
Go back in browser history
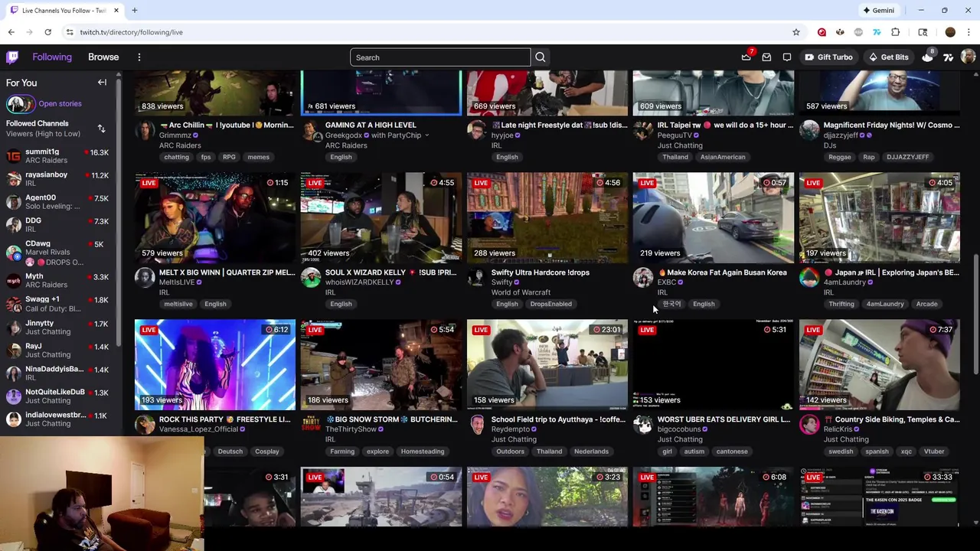(11, 32)
